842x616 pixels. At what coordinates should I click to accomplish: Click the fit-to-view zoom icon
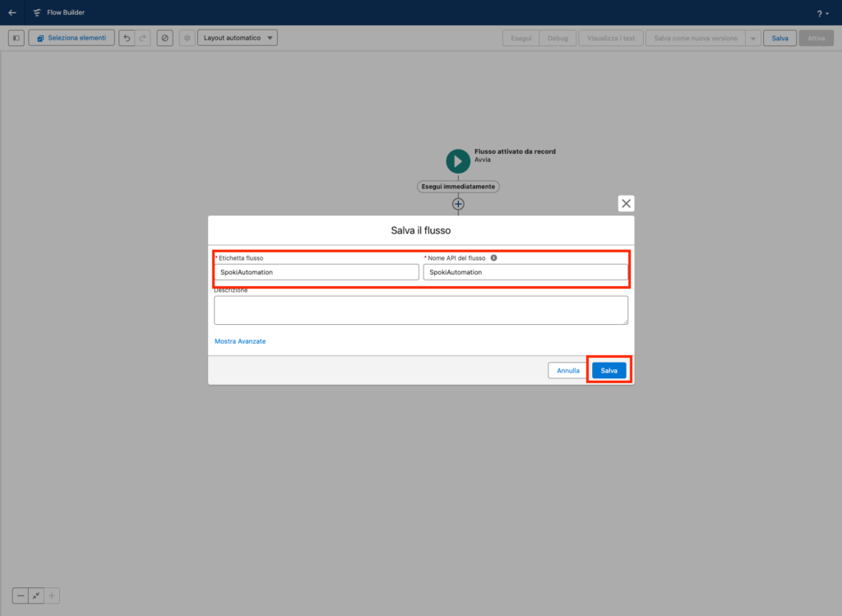(x=36, y=595)
